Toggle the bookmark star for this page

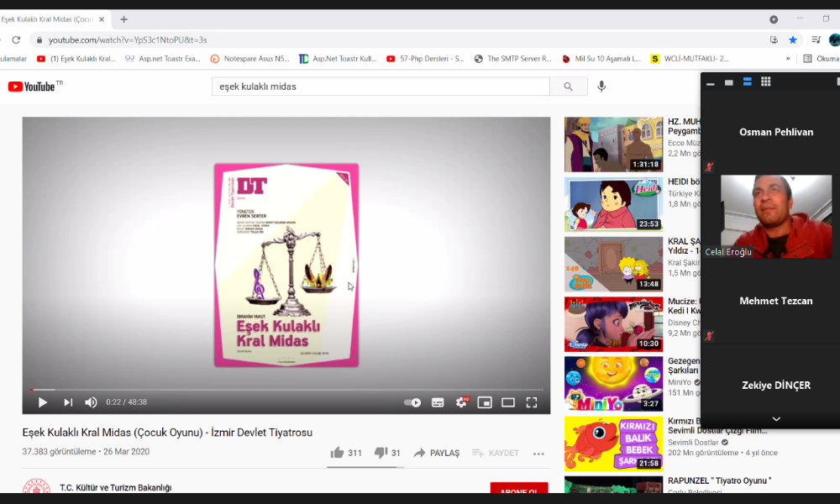point(793,40)
